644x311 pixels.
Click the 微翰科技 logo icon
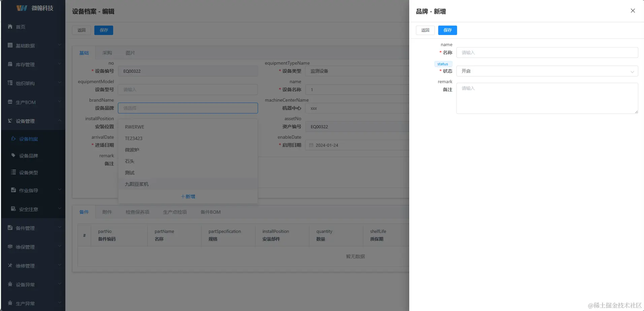click(22, 8)
